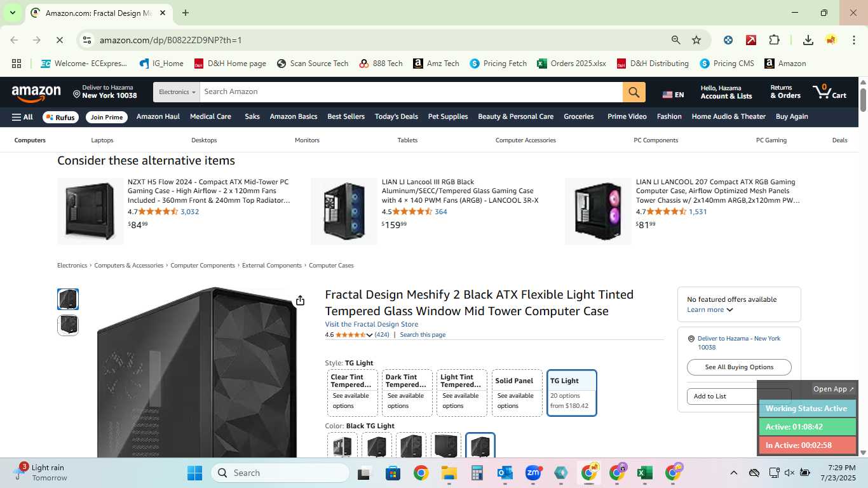Screen dimensions: 868x488
Task: Select the Clear Tint Tempered style option
Action: pos(353,393)
